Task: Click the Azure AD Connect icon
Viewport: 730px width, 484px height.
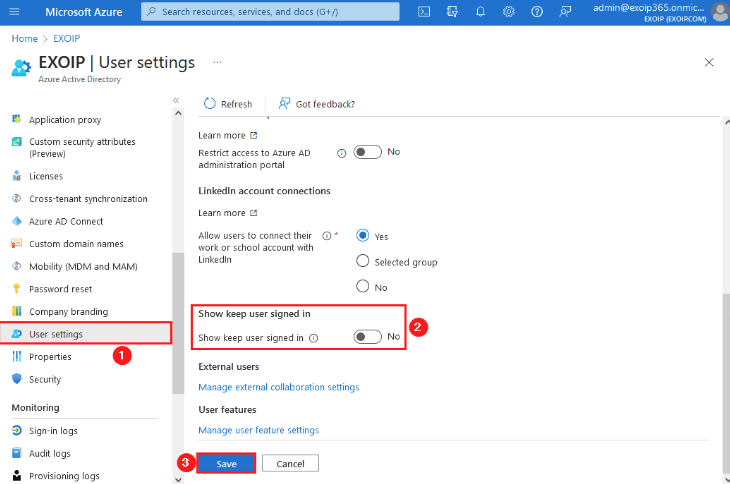Action: pyautogui.click(x=17, y=221)
